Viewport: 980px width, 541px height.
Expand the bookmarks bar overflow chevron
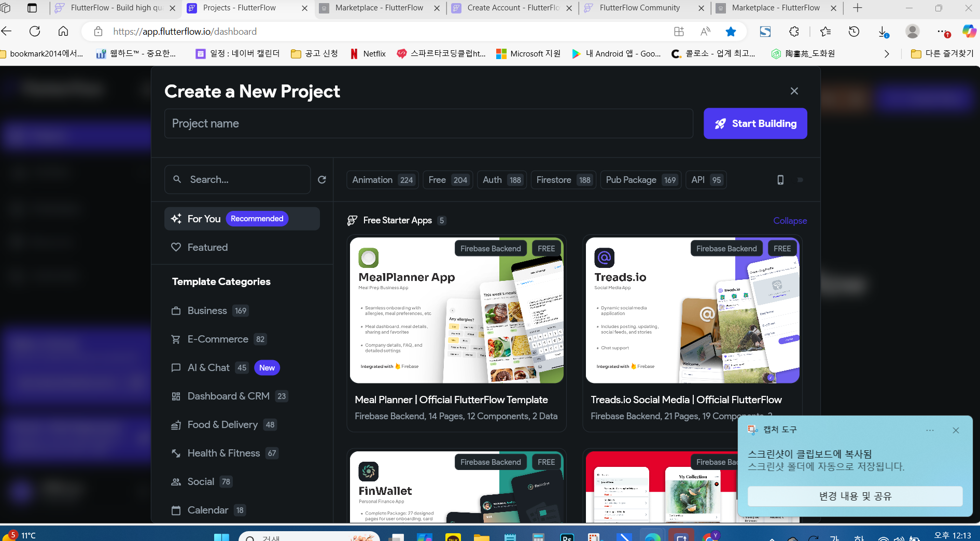(x=887, y=54)
